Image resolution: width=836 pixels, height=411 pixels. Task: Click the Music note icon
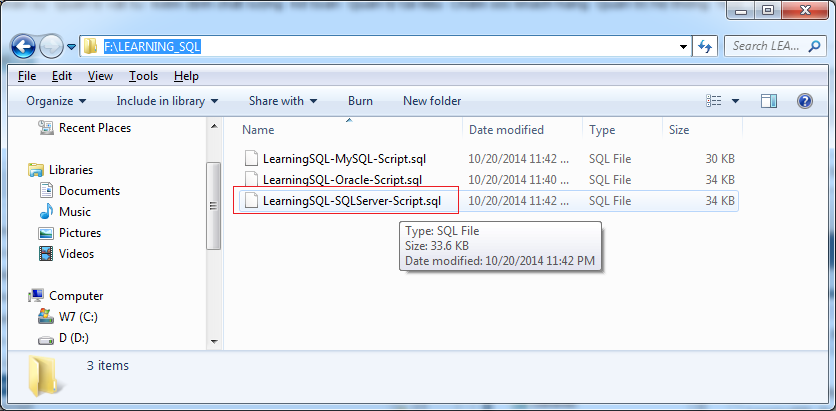(x=46, y=212)
